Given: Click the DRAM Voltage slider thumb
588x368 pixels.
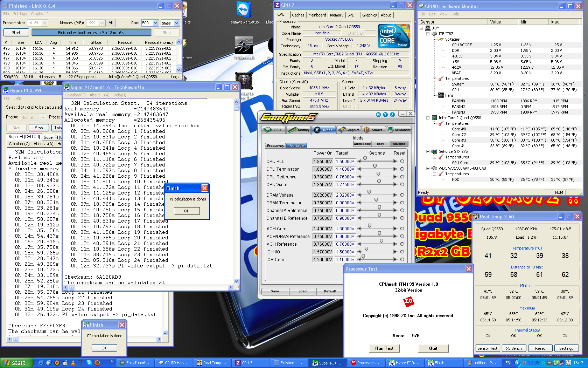Looking at the screenshot, I should (369, 192).
